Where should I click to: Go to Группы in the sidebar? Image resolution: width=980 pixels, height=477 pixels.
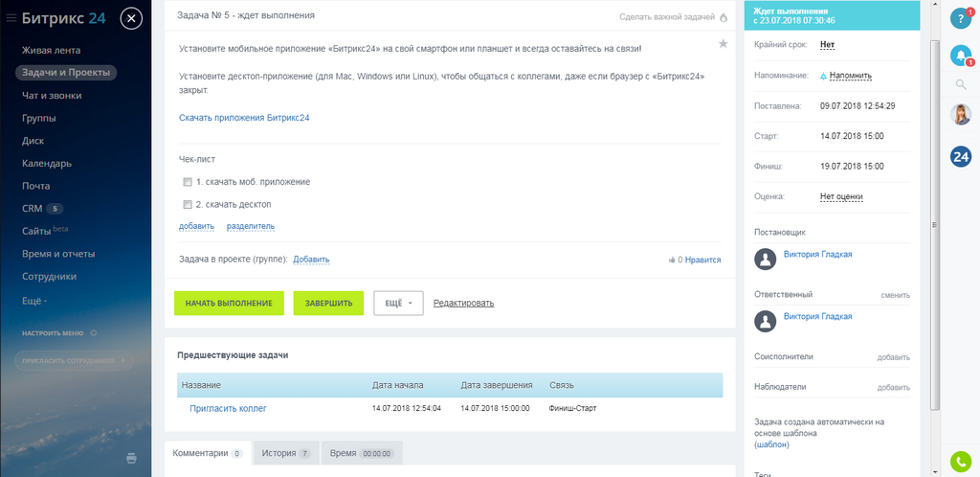(38, 118)
